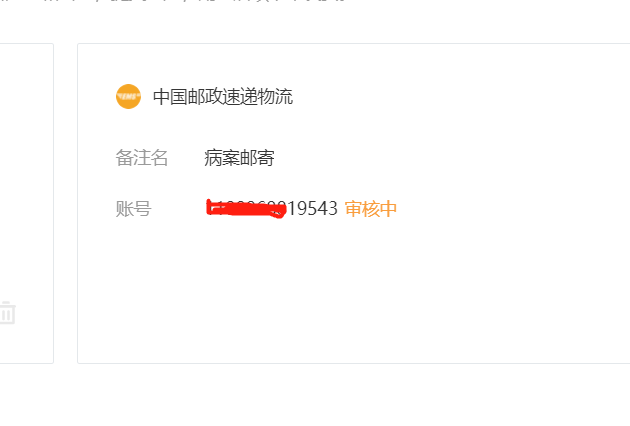This screenshot has height=426, width=630.
Task: Click the 审 character in status text
Action: coord(353,209)
